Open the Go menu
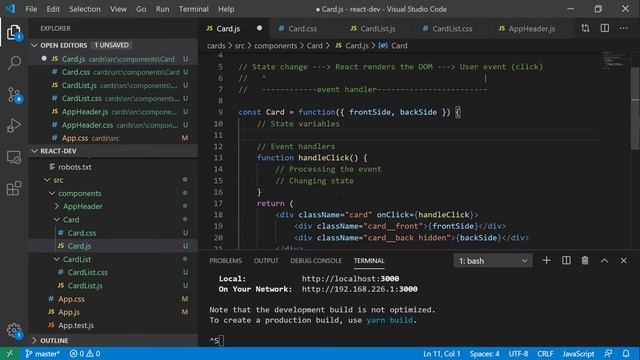Image resolution: width=640 pixels, height=360 pixels. 141,9
